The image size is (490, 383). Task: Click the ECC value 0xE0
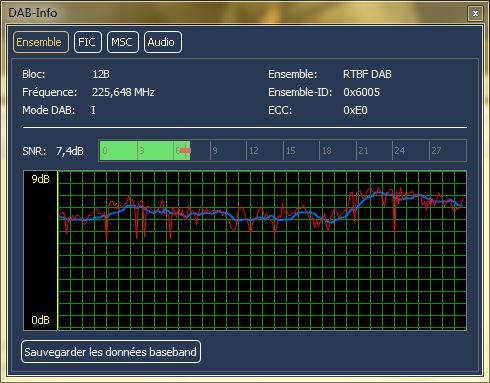(355, 110)
